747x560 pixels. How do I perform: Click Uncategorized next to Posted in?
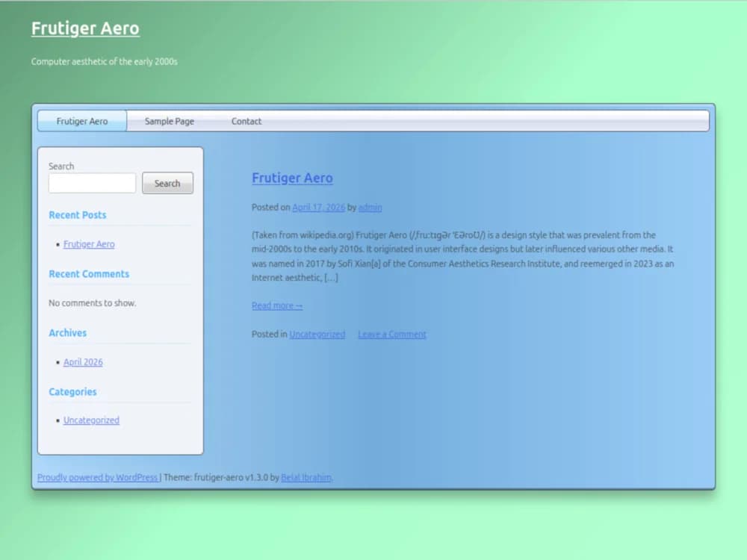click(317, 335)
